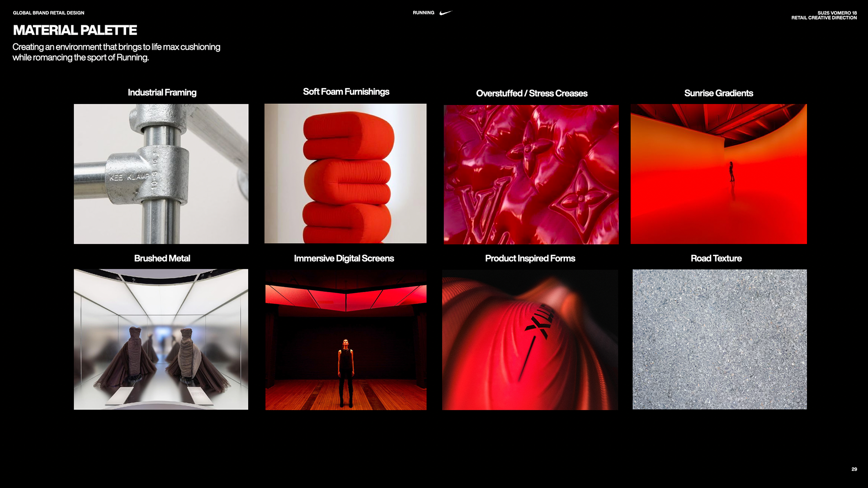
Task: Select the Road Texture caption
Action: [716, 258]
